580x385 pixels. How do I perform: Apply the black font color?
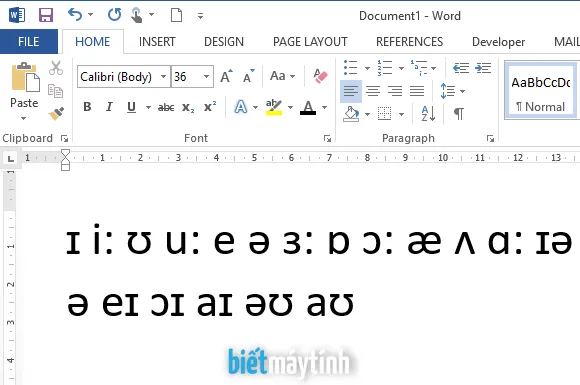pos(308,107)
